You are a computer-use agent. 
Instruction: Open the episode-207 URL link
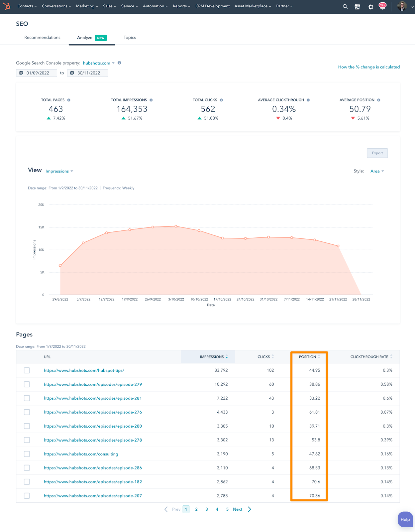click(x=93, y=496)
